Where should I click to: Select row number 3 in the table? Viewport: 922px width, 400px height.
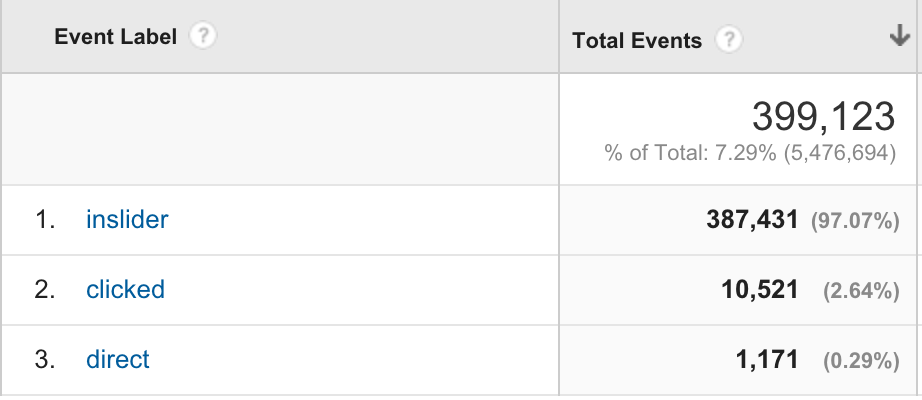pos(45,359)
